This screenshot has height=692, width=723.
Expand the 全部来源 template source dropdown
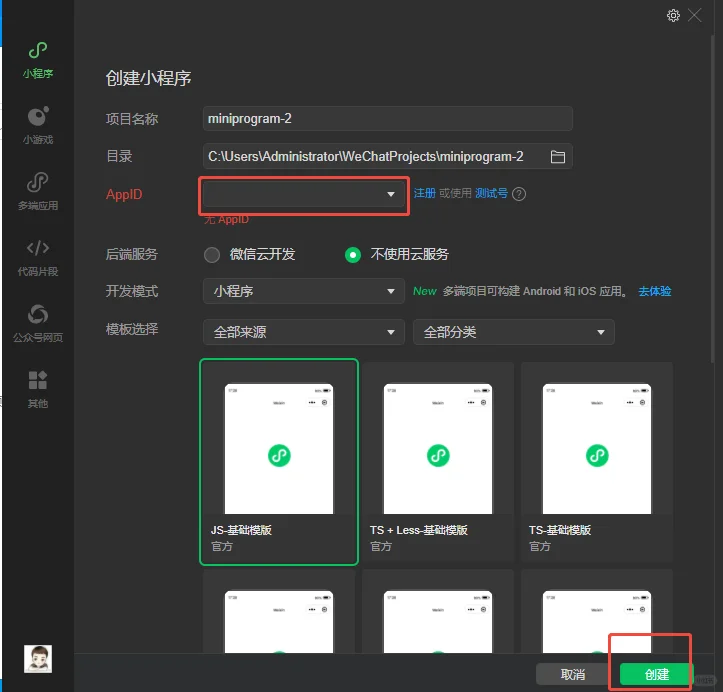304,332
